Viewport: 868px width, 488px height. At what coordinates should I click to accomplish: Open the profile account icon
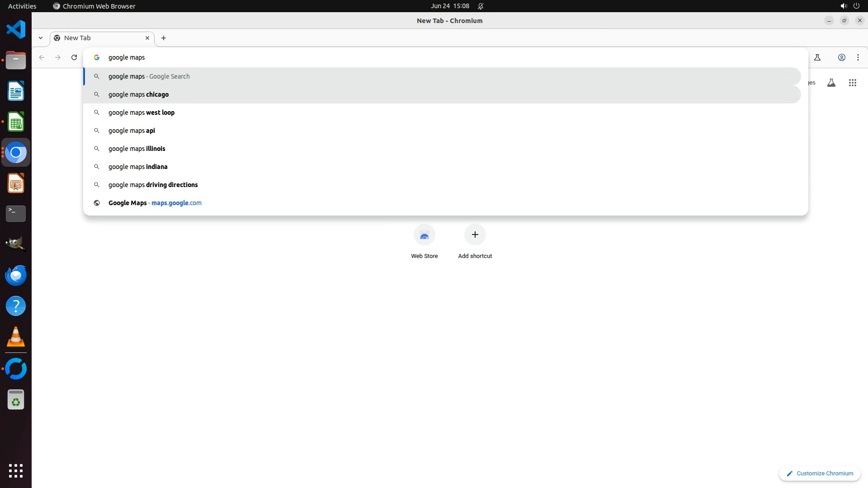[x=841, y=57]
